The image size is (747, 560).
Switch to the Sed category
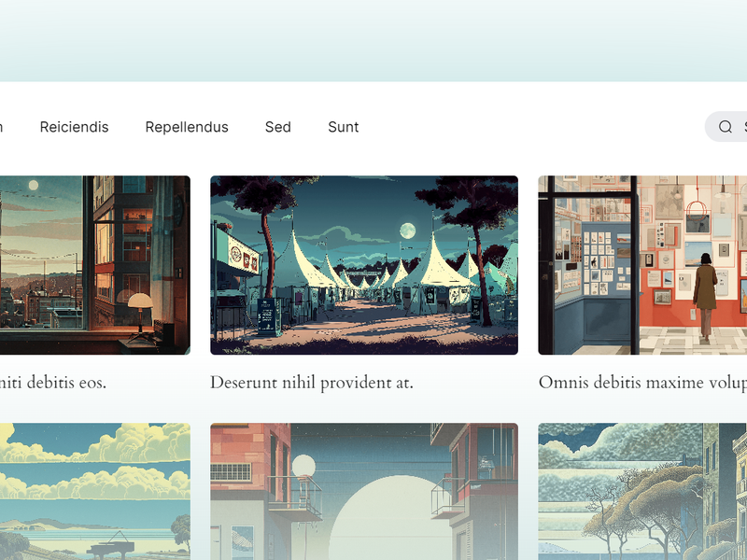[277, 127]
